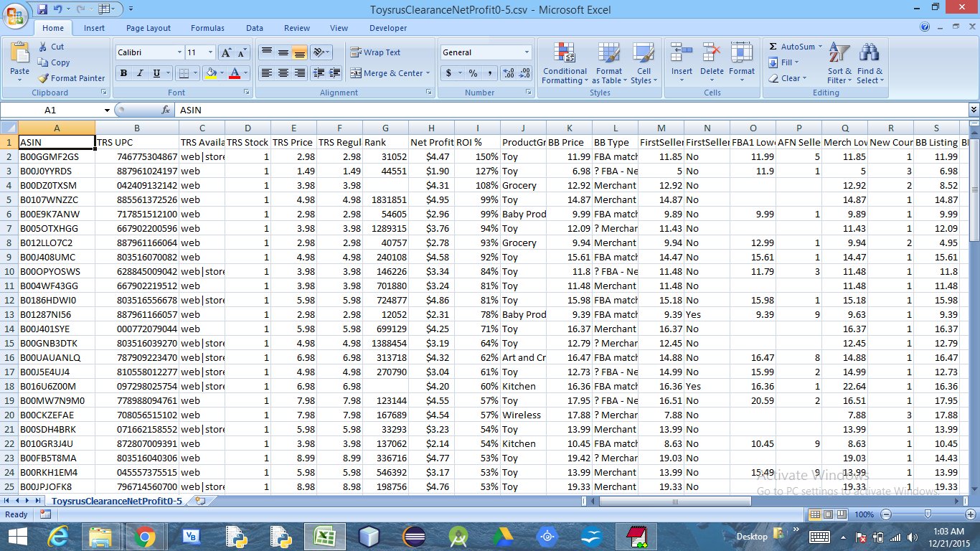
Task: Pick the fill color highlight swatch
Action: pyautogui.click(x=210, y=73)
